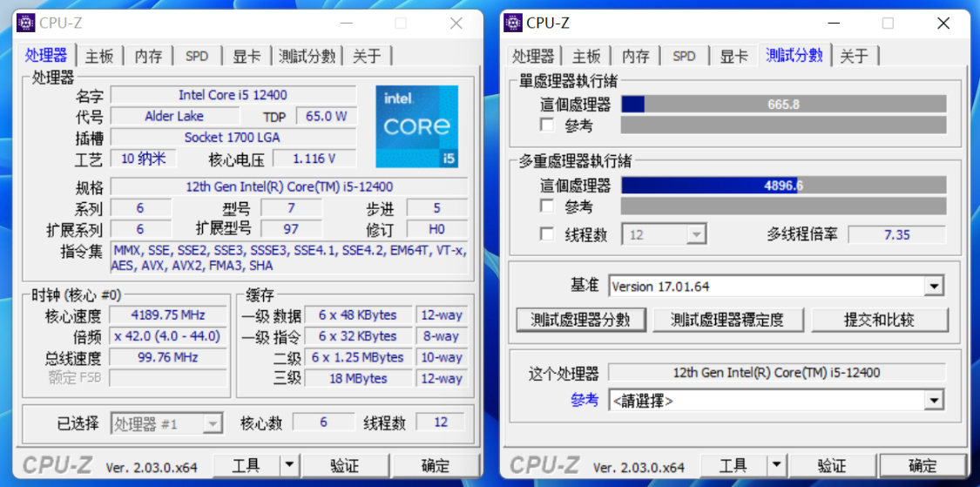This screenshot has height=487, width=980.
Task: Switch to 处理器 tab in right window
Action: click(x=533, y=57)
